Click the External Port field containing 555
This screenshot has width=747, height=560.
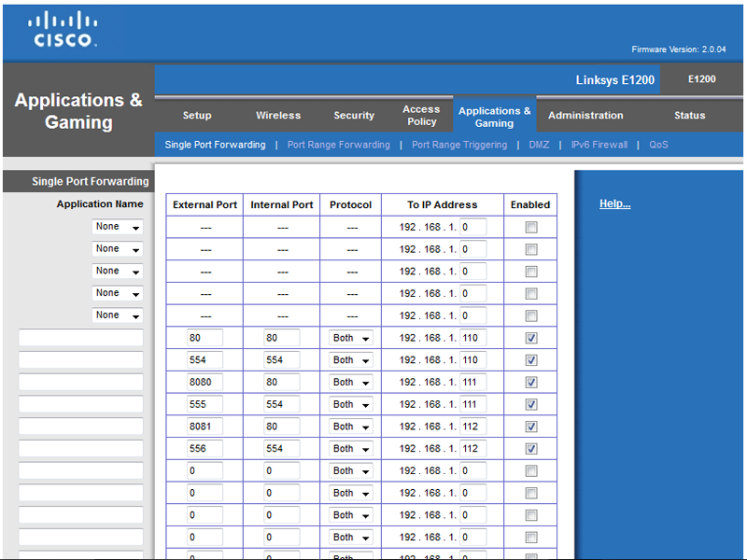pyautogui.click(x=204, y=404)
